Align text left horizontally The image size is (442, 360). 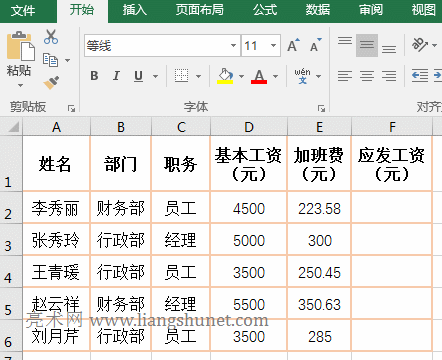tap(345, 76)
